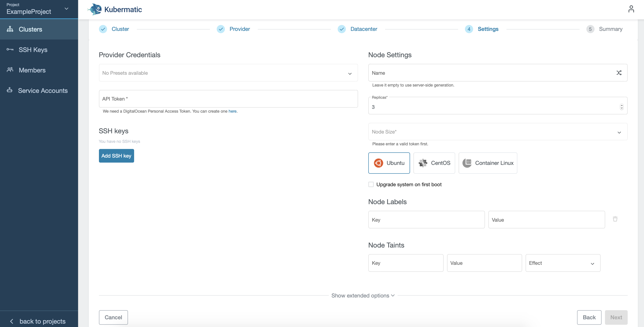
Task: Click the Datacenter step checkmark icon
Action: pos(342,29)
